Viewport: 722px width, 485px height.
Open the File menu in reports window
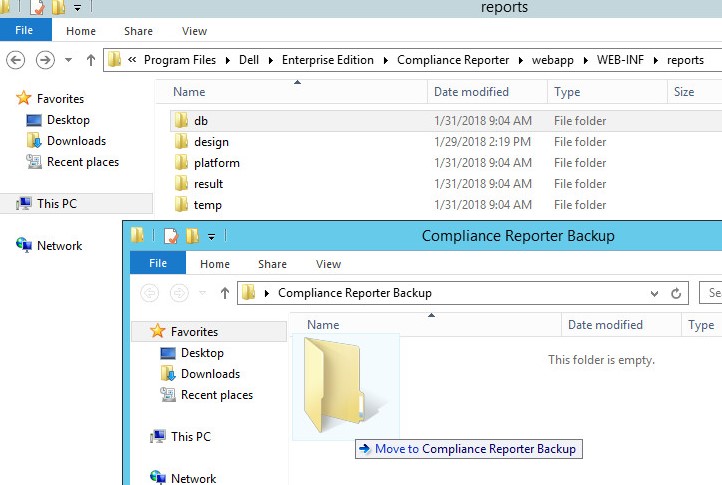[x=25, y=30]
